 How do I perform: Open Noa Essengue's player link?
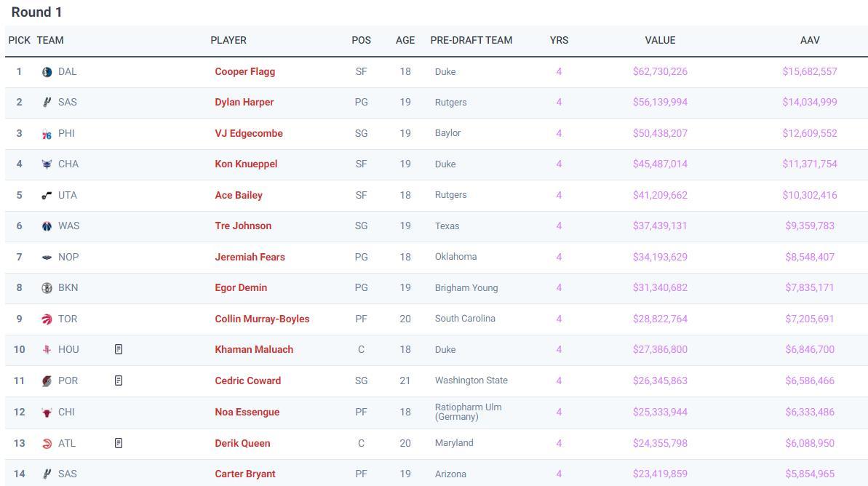[x=247, y=413]
